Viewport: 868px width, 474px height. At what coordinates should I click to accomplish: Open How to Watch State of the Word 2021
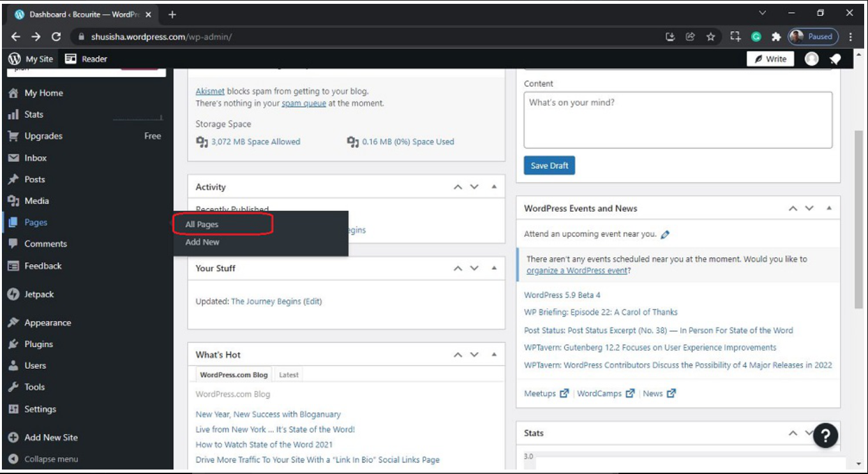(x=264, y=445)
